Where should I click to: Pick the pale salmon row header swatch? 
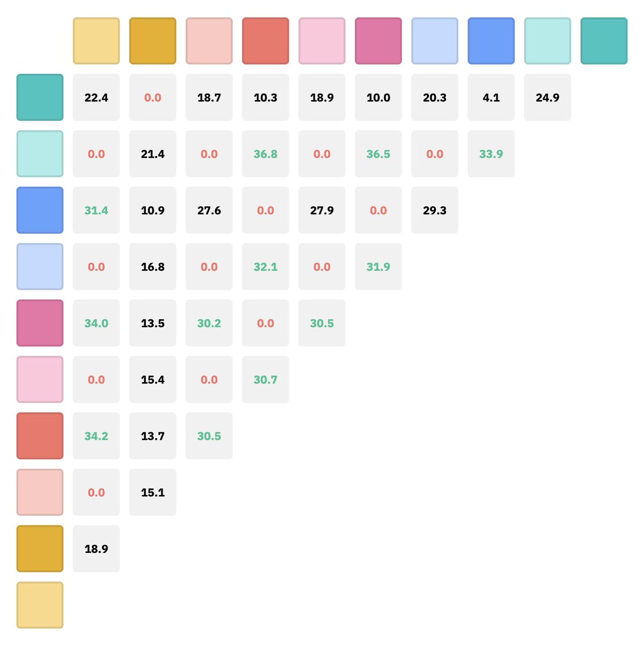click(x=40, y=493)
